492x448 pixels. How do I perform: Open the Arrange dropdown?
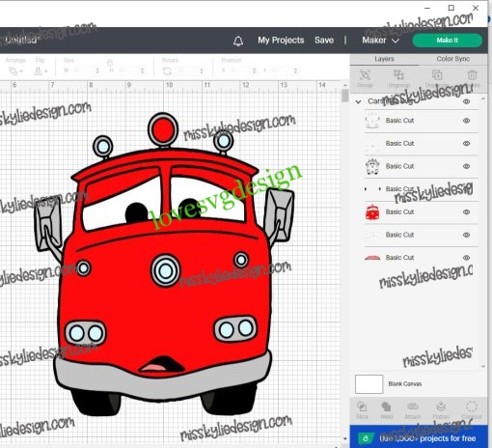click(15, 71)
